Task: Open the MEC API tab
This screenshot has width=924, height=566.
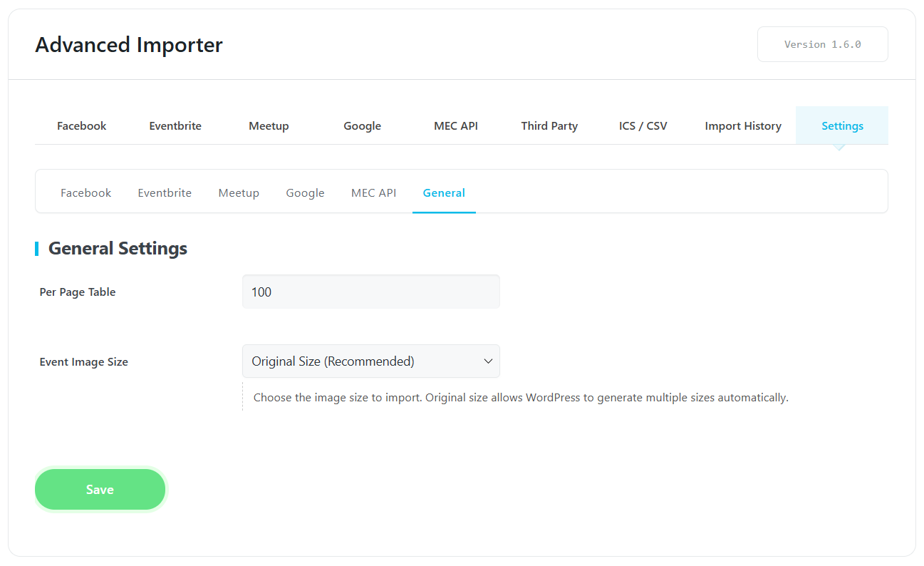Action: [x=455, y=125]
